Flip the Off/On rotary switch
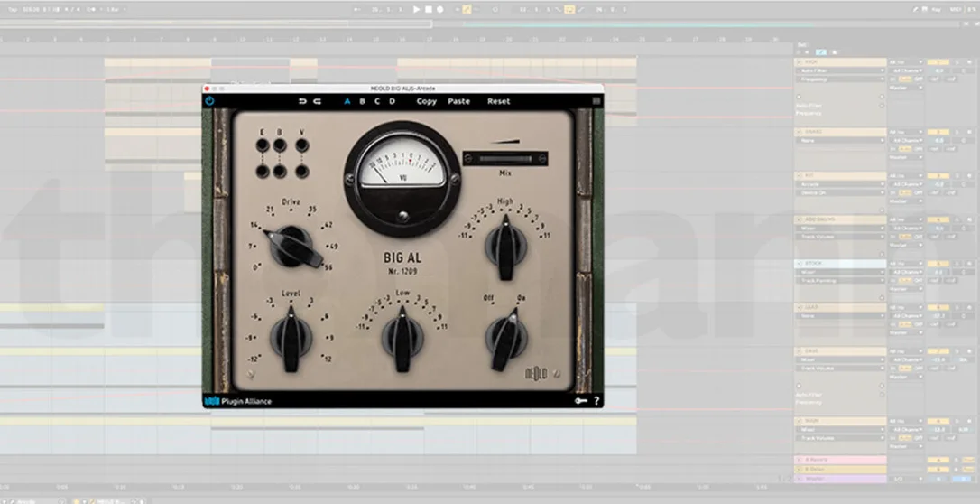This screenshot has width=980, height=504. pos(505,338)
